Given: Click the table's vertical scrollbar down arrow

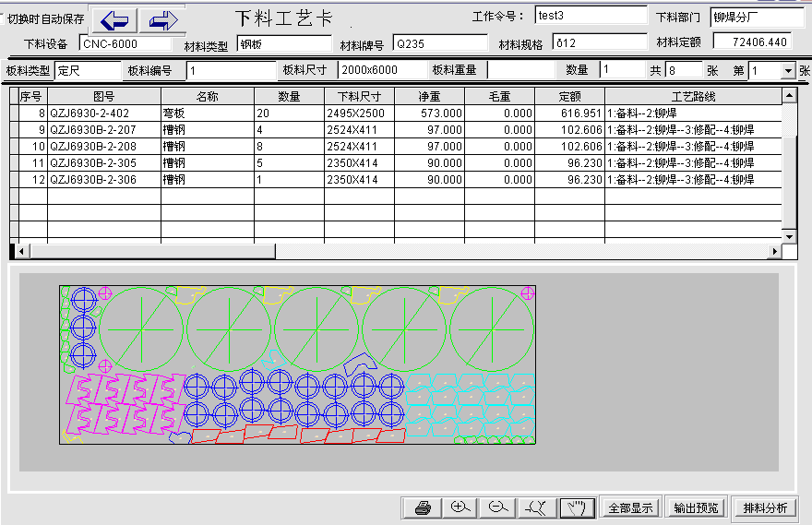Looking at the screenshot, I should pyautogui.click(x=789, y=237).
